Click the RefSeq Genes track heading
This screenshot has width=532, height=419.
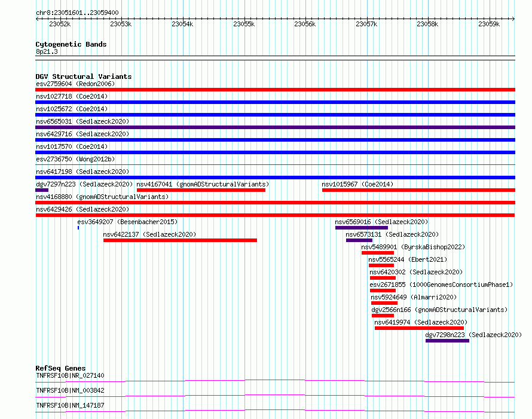click(60, 368)
